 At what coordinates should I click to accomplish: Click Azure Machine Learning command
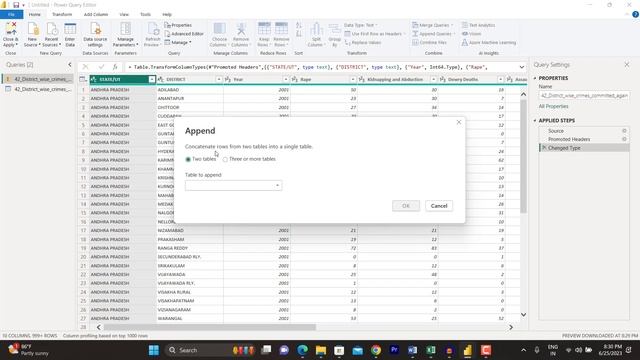tap(489, 42)
